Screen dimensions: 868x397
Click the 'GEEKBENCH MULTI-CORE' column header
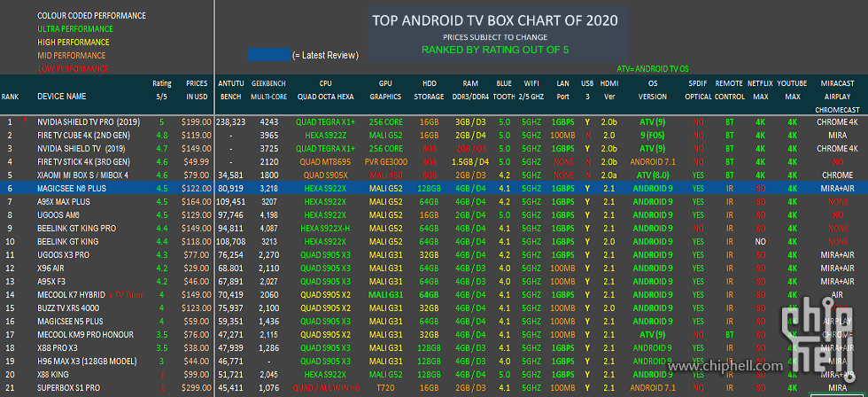pos(268,90)
